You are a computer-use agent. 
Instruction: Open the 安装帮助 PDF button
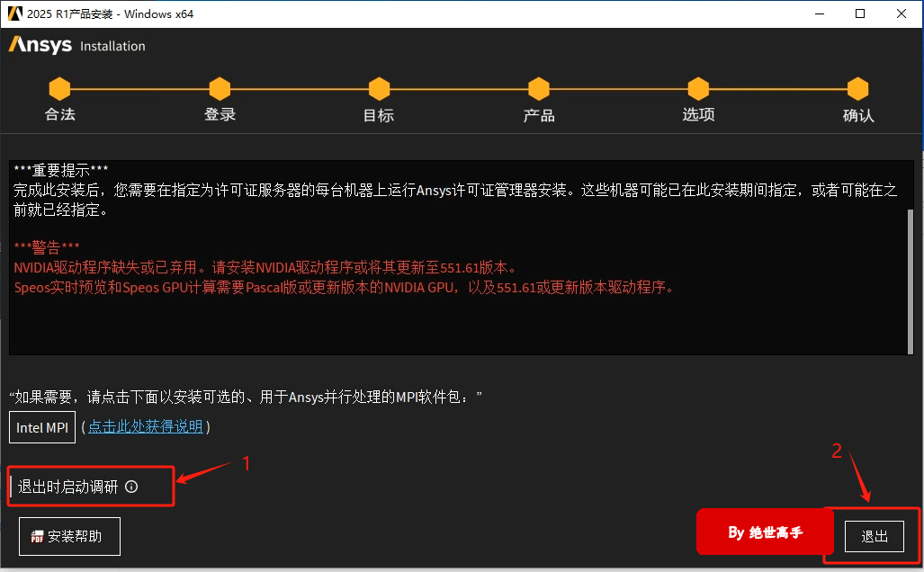[69, 536]
